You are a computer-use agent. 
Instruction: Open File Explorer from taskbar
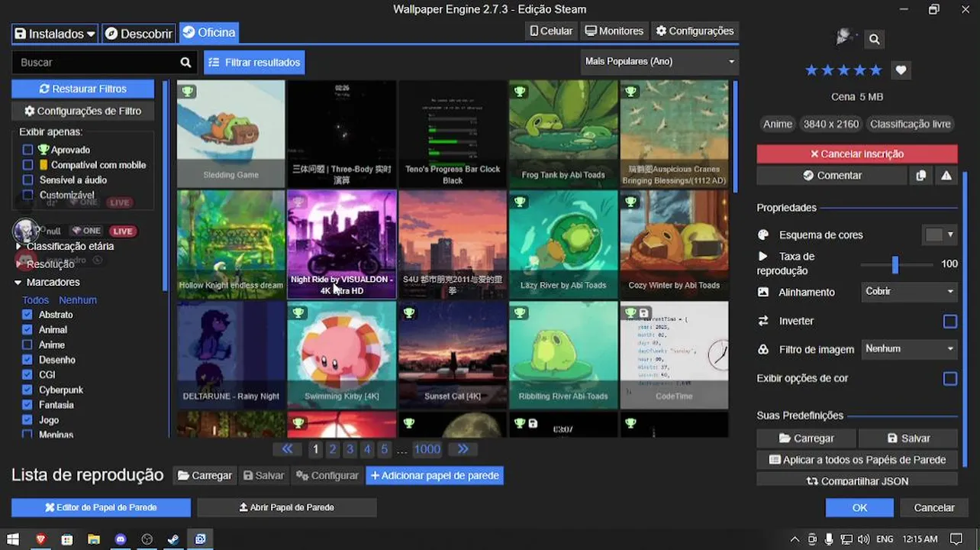tap(93, 539)
